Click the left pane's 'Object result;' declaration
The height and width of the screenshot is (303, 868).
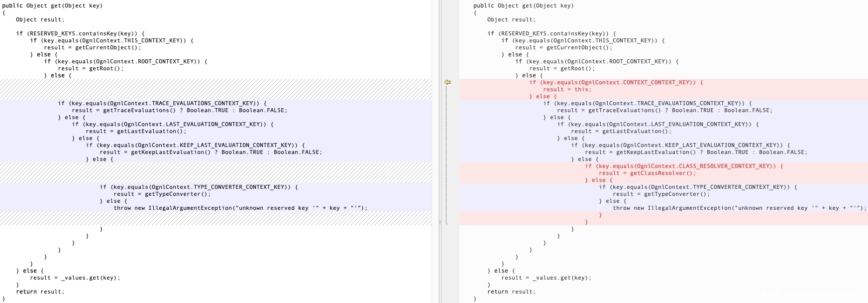point(40,20)
